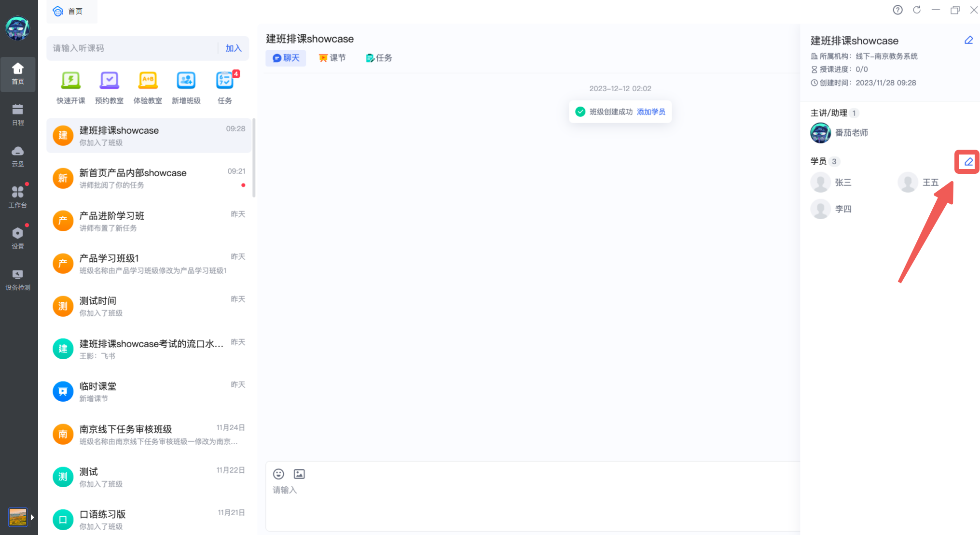Open the 临时课堂 conversation

[x=149, y=392]
